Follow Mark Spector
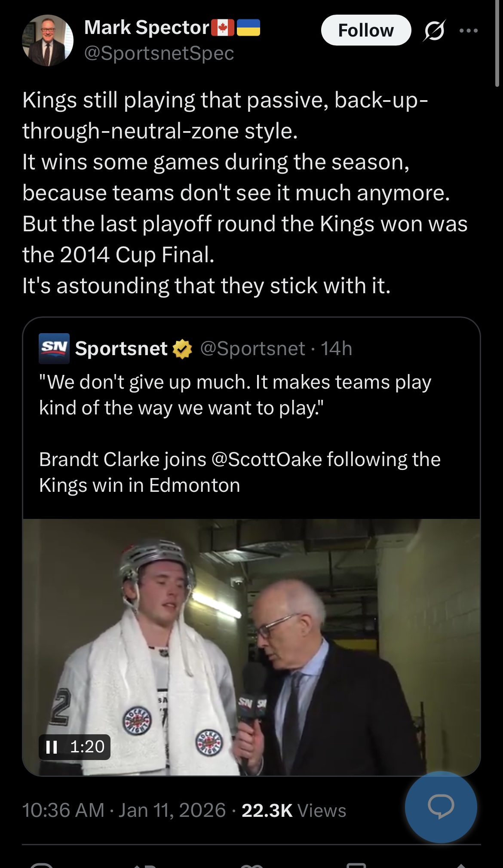This screenshot has width=503, height=868. point(366,31)
